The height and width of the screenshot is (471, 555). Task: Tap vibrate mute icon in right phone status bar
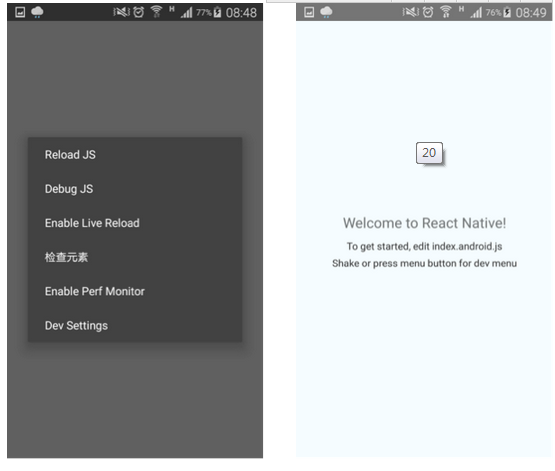(411, 12)
